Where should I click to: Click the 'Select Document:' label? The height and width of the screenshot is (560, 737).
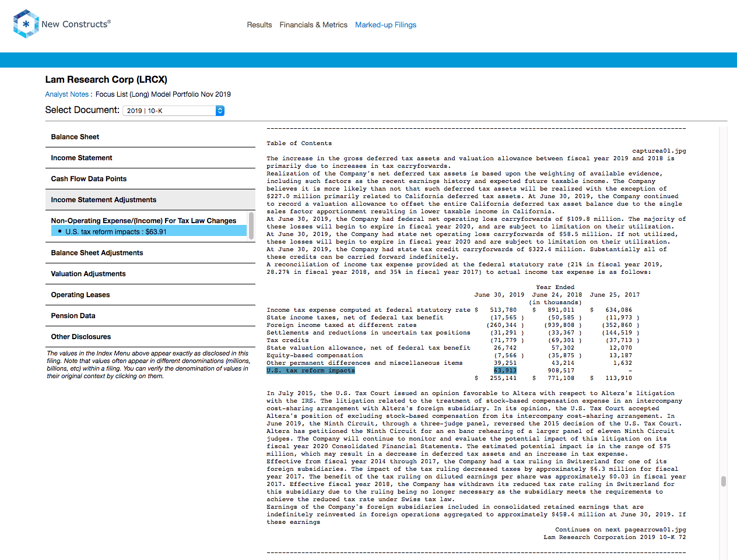pos(82,110)
